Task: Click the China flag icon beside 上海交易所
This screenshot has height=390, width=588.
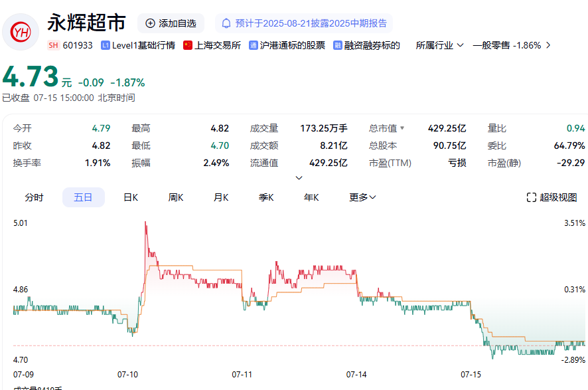Action: tap(188, 45)
